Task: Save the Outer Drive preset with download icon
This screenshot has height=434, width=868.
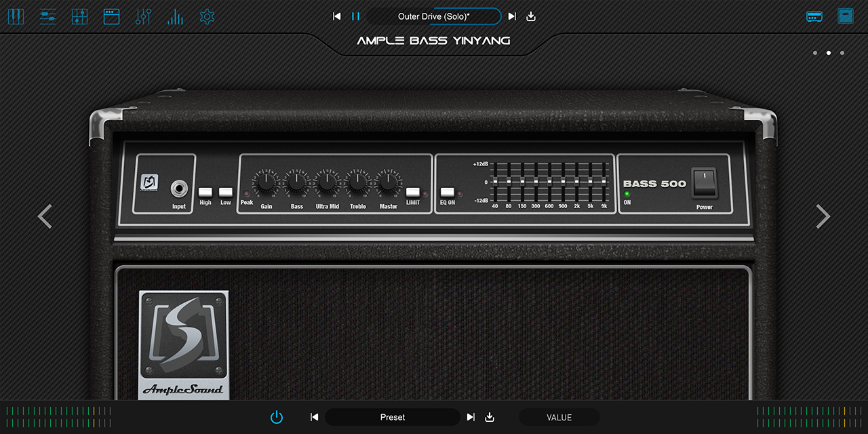Action: [x=531, y=16]
